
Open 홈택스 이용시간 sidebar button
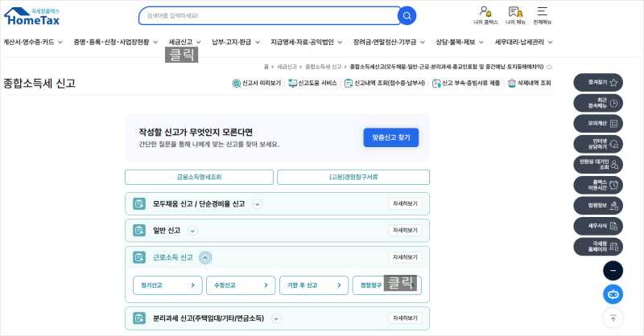(598, 185)
